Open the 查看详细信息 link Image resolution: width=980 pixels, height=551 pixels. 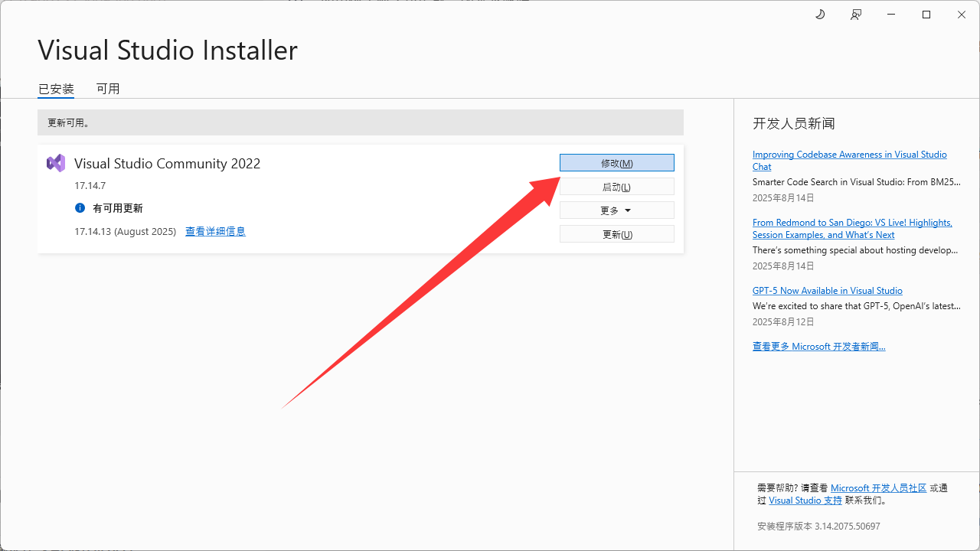coord(215,231)
